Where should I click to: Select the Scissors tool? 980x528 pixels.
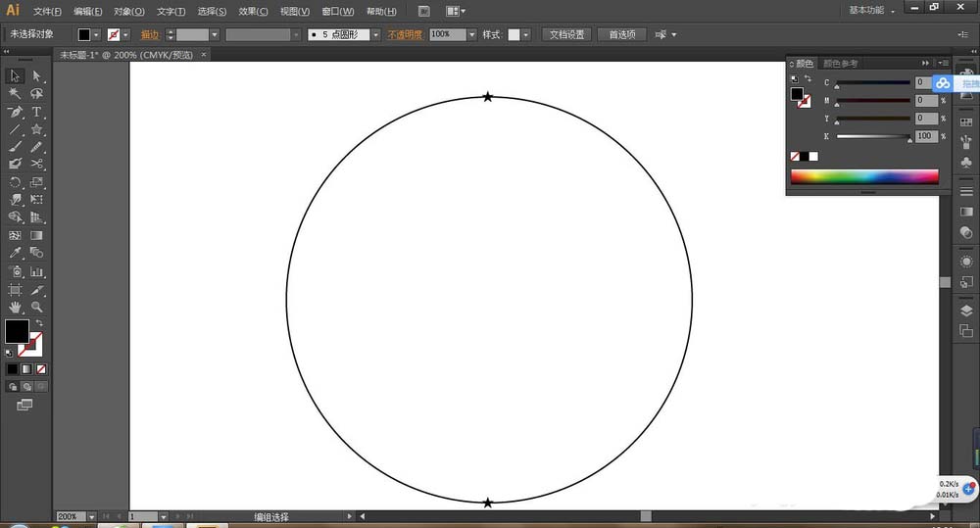pos(37,164)
